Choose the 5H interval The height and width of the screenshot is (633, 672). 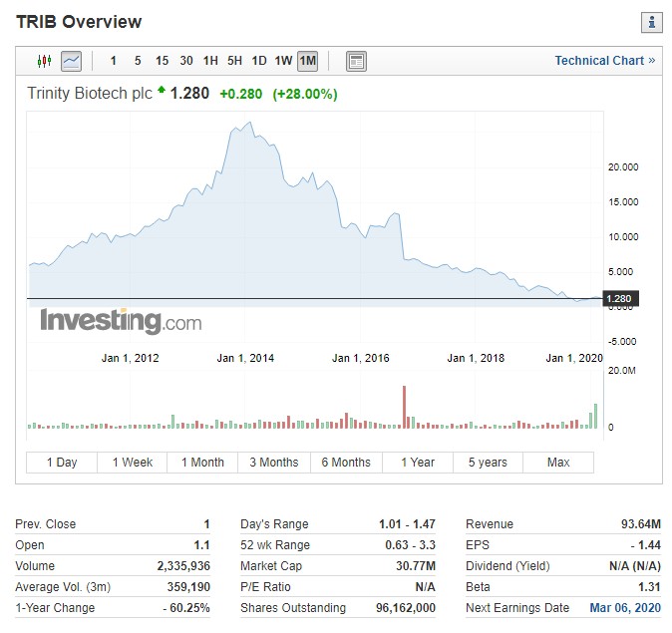tap(235, 61)
